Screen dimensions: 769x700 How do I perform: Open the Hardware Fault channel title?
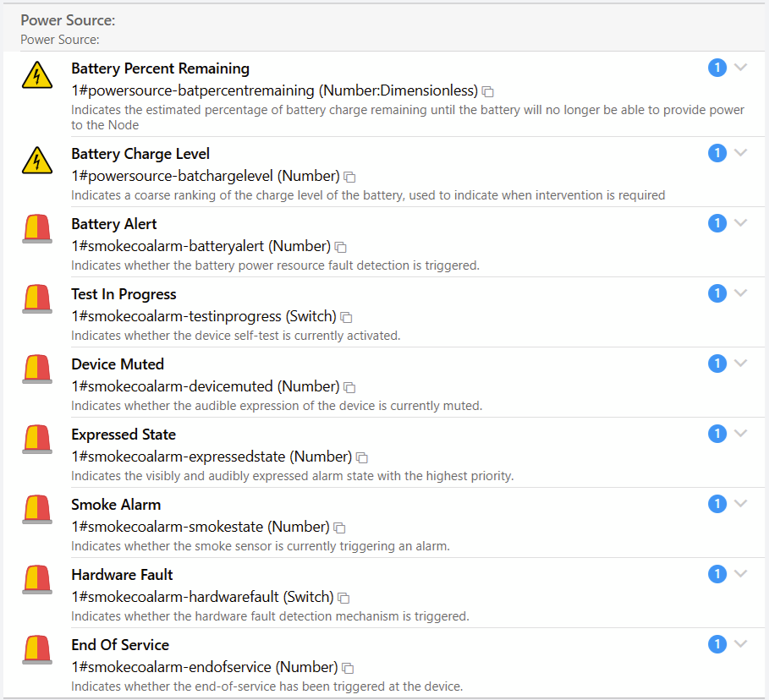[122, 575]
